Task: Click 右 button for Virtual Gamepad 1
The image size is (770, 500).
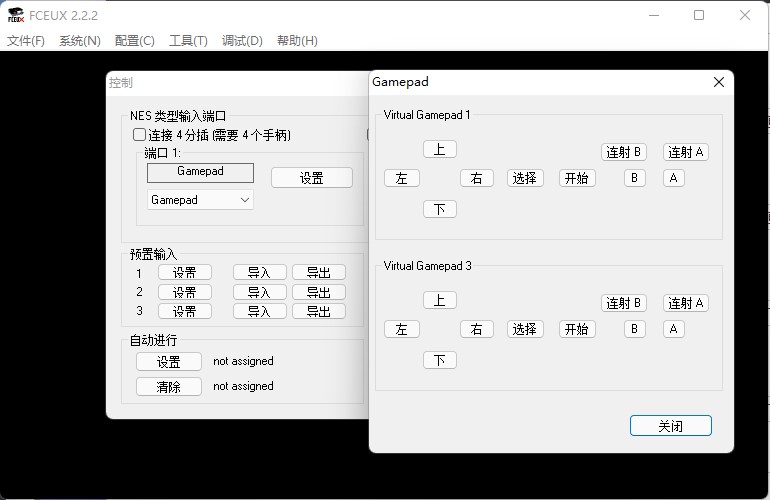Action: click(476, 178)
